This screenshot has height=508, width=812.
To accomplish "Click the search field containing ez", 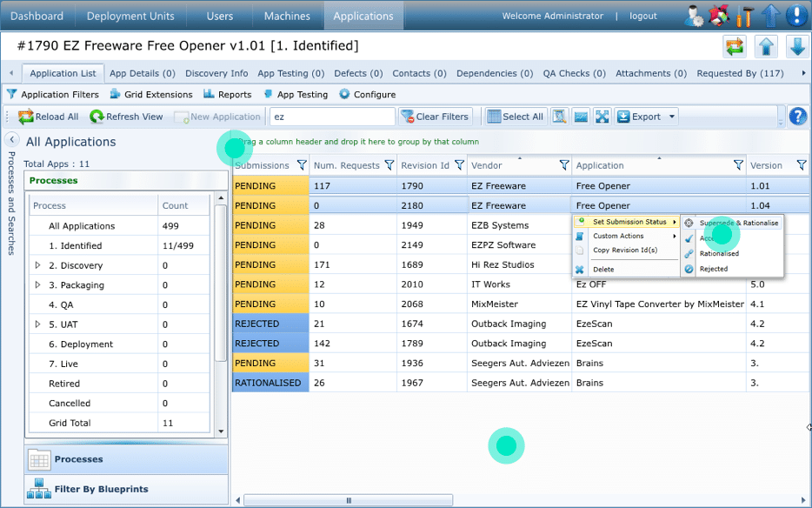I will tap(332, 117).
